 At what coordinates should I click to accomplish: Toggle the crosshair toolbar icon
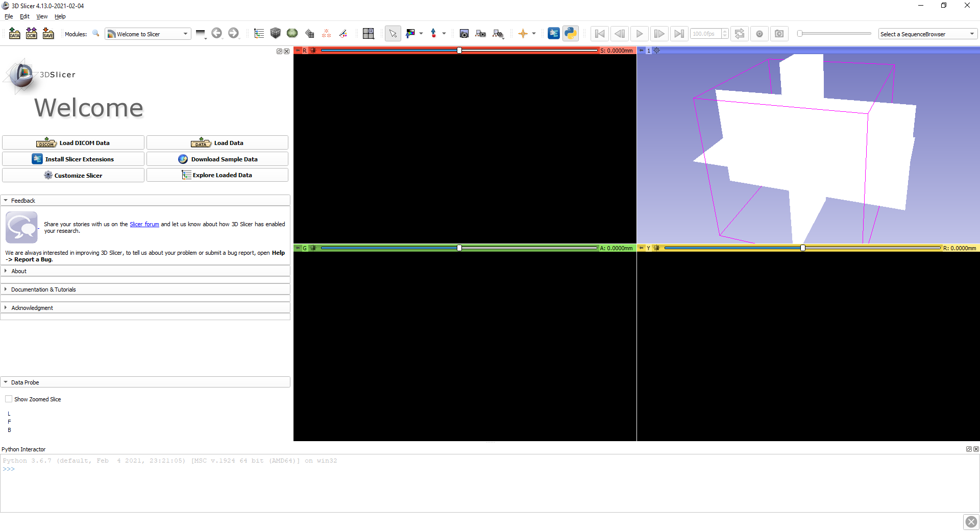click(523, 34)
